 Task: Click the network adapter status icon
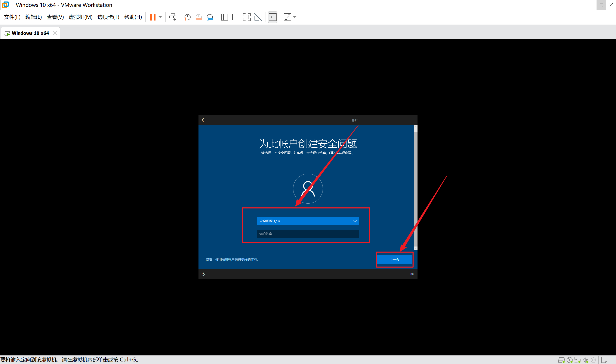pos(577,360)
